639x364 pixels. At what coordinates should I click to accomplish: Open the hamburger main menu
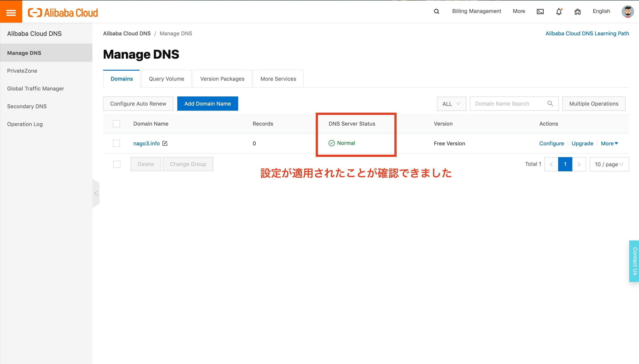(x=11, y=12)
